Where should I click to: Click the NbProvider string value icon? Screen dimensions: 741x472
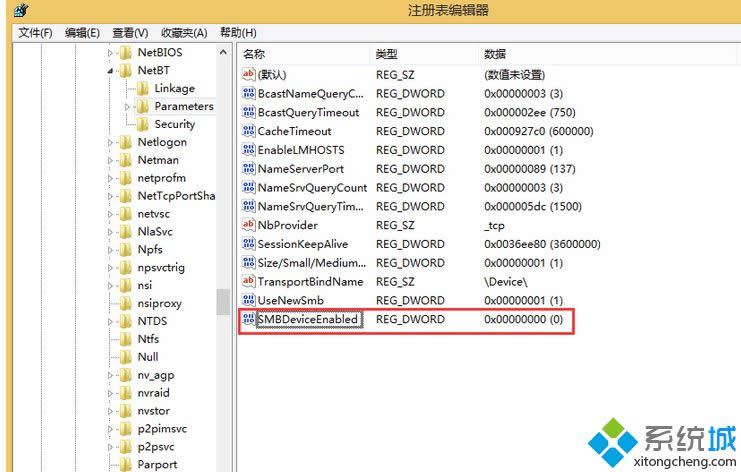pos(249,225)
